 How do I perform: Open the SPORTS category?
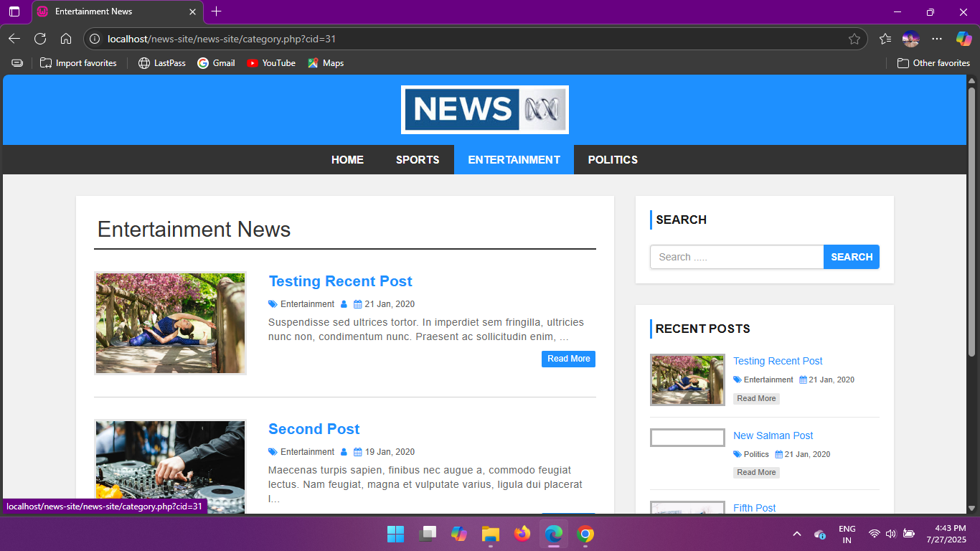point(418,160)
